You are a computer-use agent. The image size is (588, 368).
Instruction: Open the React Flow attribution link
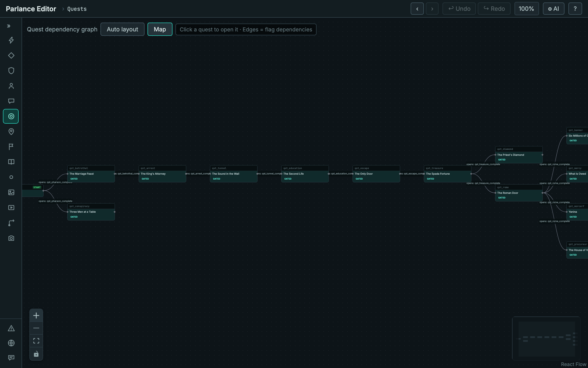(x=574, y=364)
